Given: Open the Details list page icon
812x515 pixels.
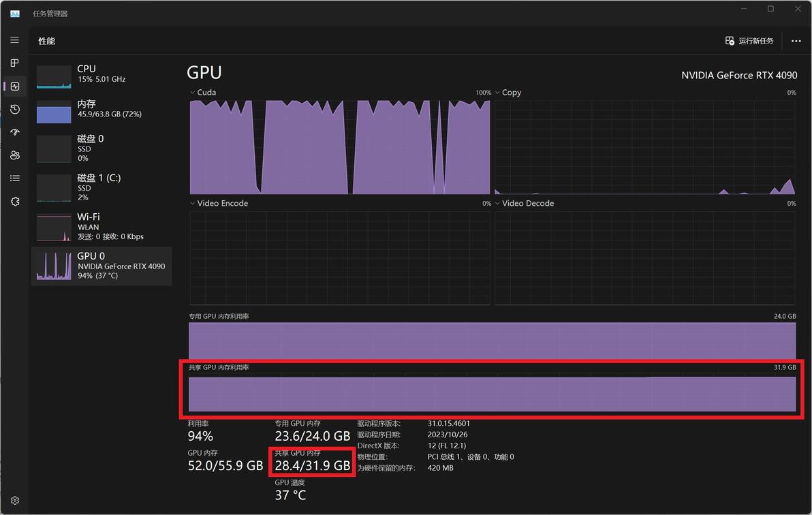Looking at the screenshot, I should 14,178.
